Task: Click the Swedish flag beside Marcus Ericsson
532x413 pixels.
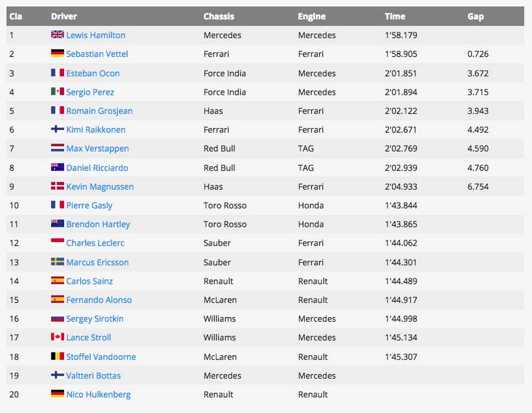Action: (x=57, y=262)
